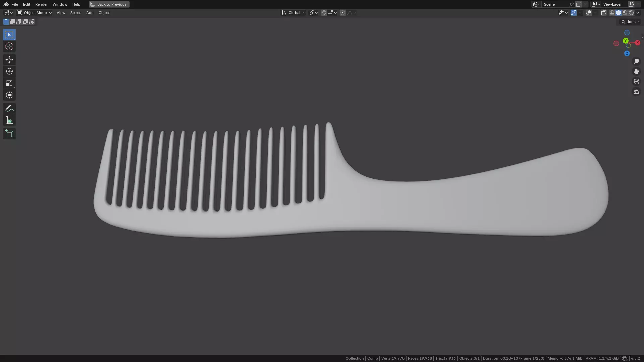Screen dimensions: 644x362
Task: Open the File menu
Action: [15, 4]
